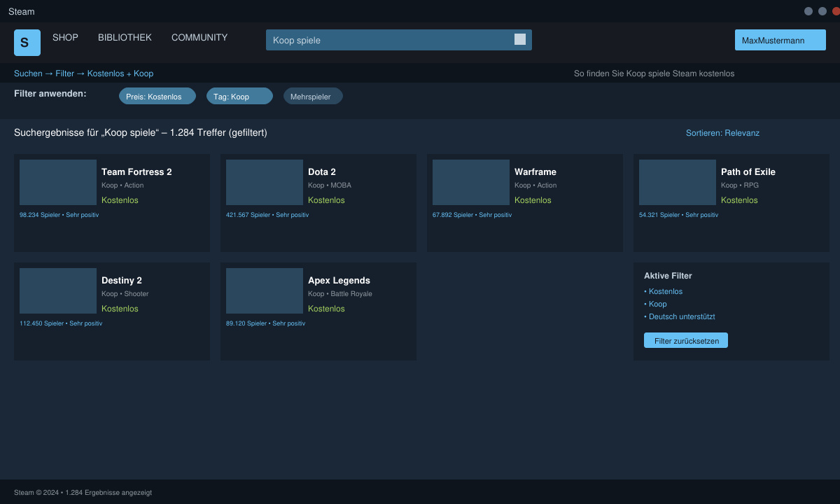This screenshot has width=840, height=504.
Task: Open the COMMUNITY menu
Action: 199,38
